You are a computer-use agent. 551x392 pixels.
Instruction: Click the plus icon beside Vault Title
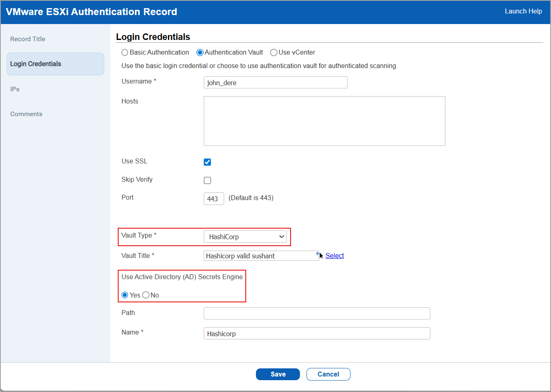pos(317,253)
